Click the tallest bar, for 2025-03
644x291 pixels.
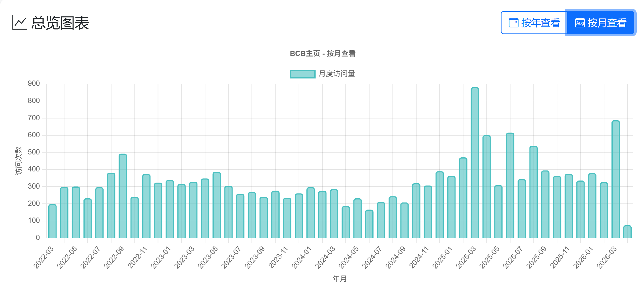475,162
